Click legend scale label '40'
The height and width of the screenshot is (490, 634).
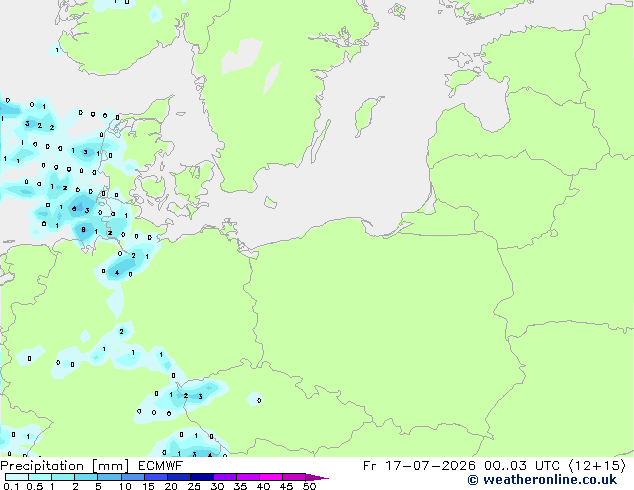263,486
